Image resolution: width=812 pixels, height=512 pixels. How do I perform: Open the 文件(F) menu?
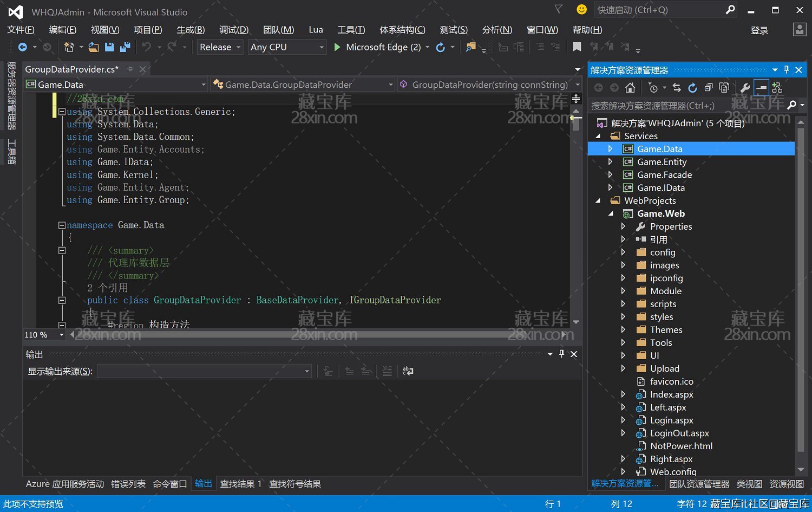pos(21,30)
